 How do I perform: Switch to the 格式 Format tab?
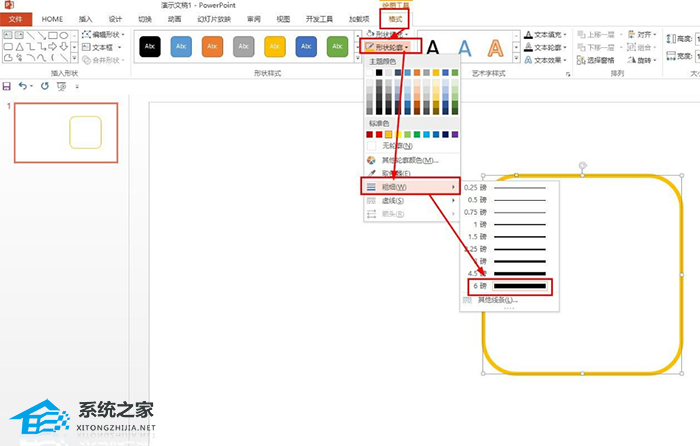[395, 19]
